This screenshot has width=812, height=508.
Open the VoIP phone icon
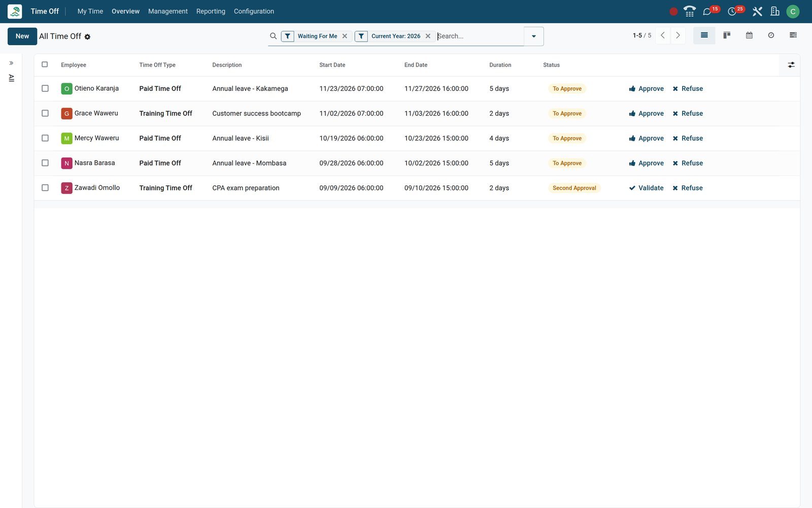coord(689,11)
